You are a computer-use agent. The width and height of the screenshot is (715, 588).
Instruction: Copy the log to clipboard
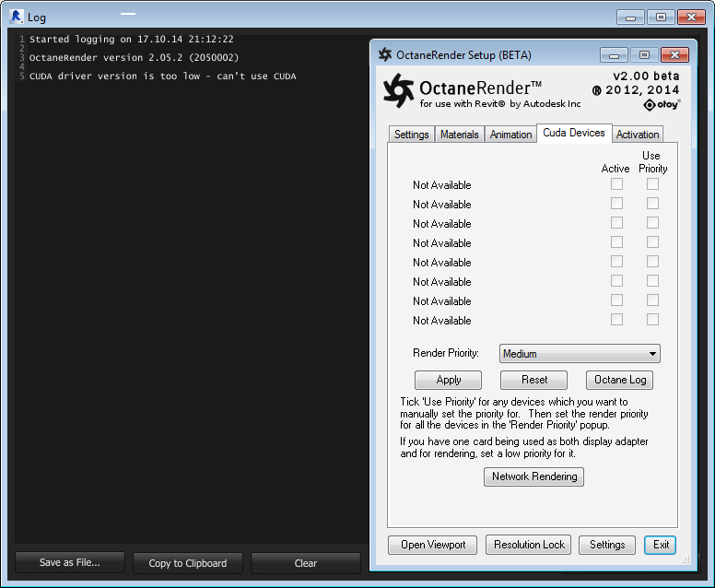[x=187, y=563]
